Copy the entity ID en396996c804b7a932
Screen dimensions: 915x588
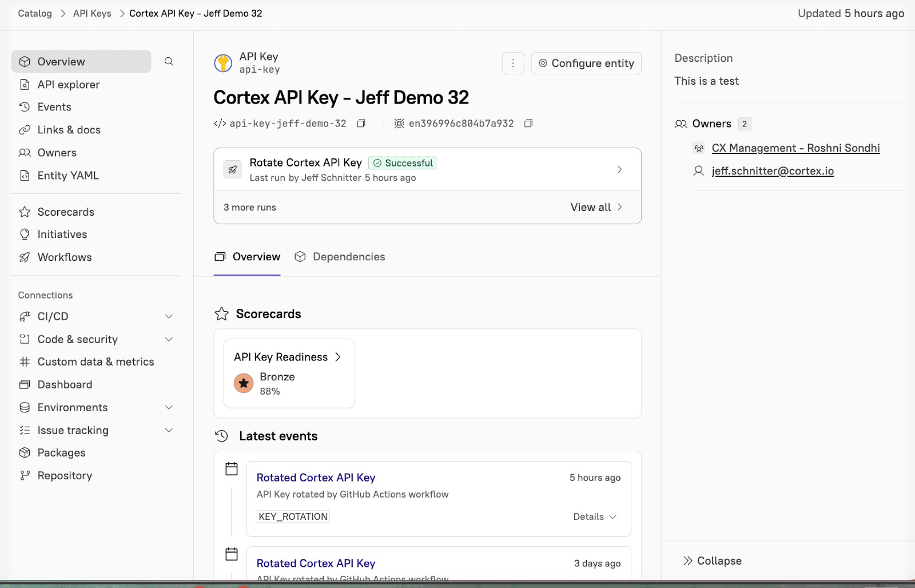click(528, 124)
